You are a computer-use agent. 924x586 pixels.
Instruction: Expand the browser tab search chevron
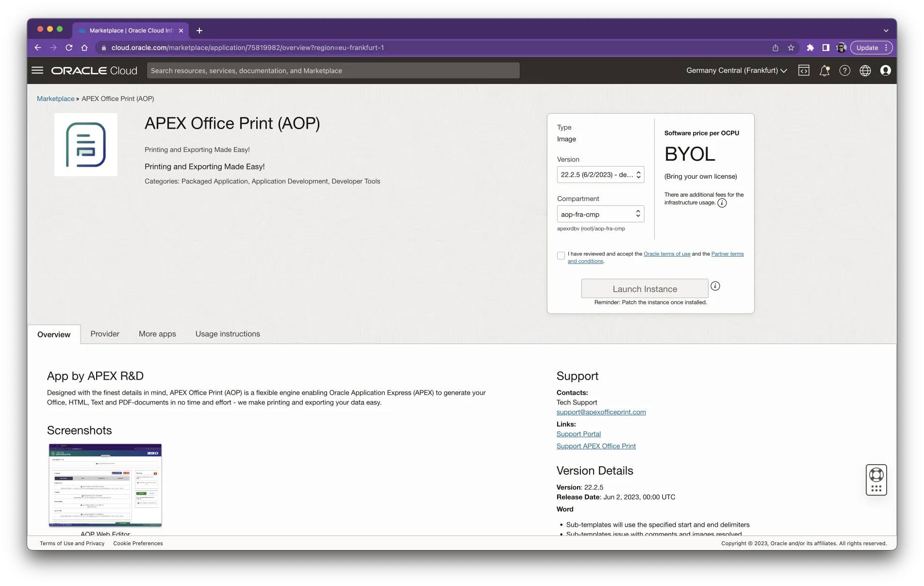886,31
